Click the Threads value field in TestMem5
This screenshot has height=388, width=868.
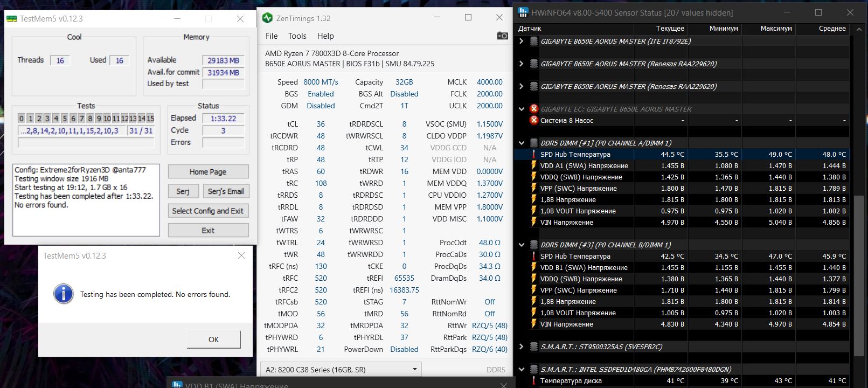(60, 60)
